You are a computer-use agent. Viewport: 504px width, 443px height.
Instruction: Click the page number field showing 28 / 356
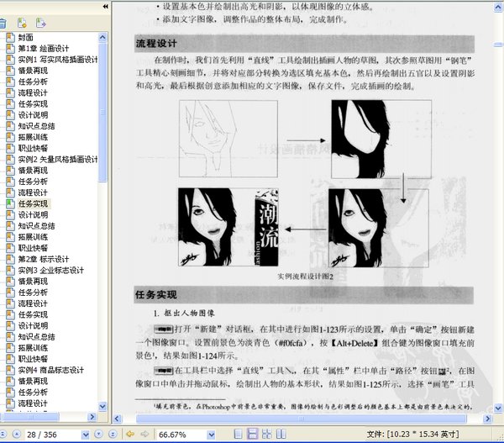click(x=54, y=435)
